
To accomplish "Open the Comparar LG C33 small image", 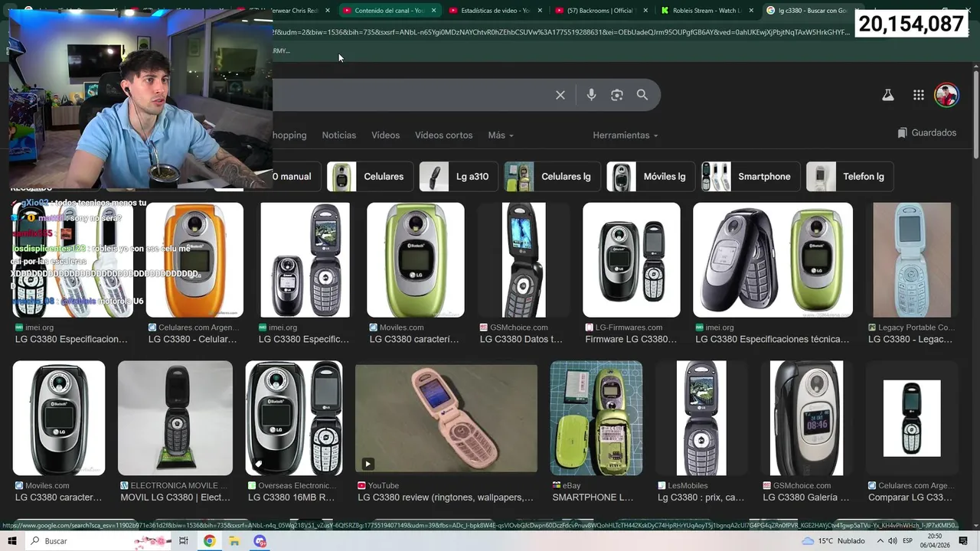I will click(x=912, y=418).
